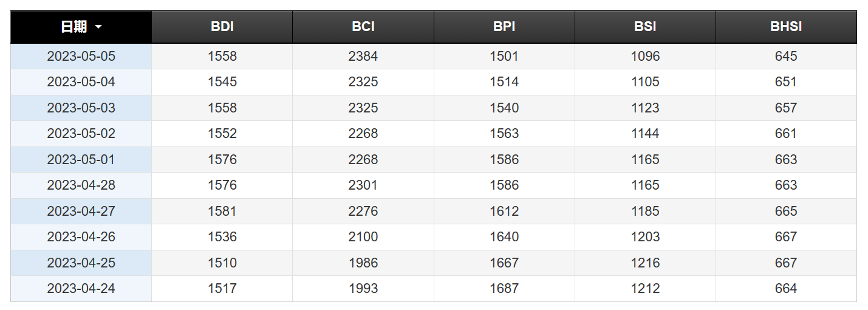The height and width of the screenshot is (310, 868).
Task: Click the BHSI column header
Action: [x=786, y=27]
